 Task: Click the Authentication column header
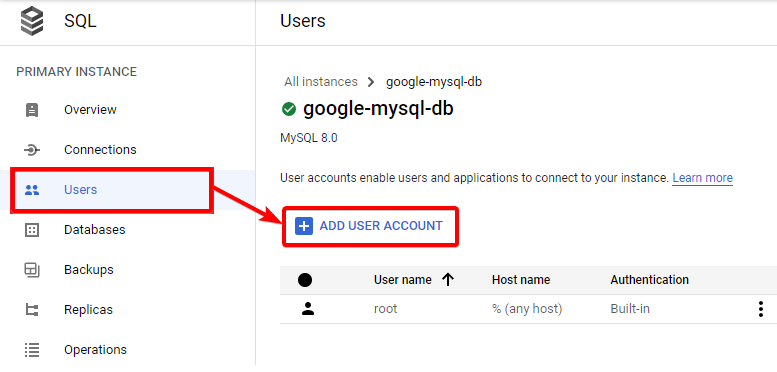[649, 280]
